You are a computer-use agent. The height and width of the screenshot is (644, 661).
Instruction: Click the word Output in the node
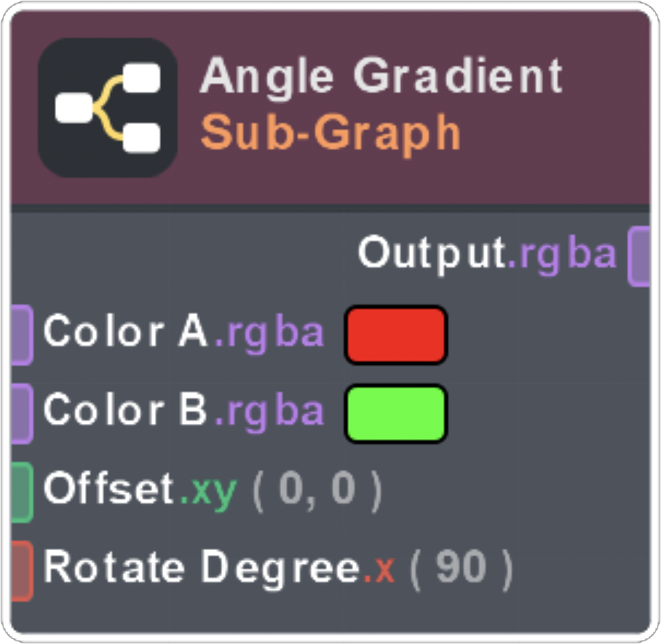pos(432,254)
